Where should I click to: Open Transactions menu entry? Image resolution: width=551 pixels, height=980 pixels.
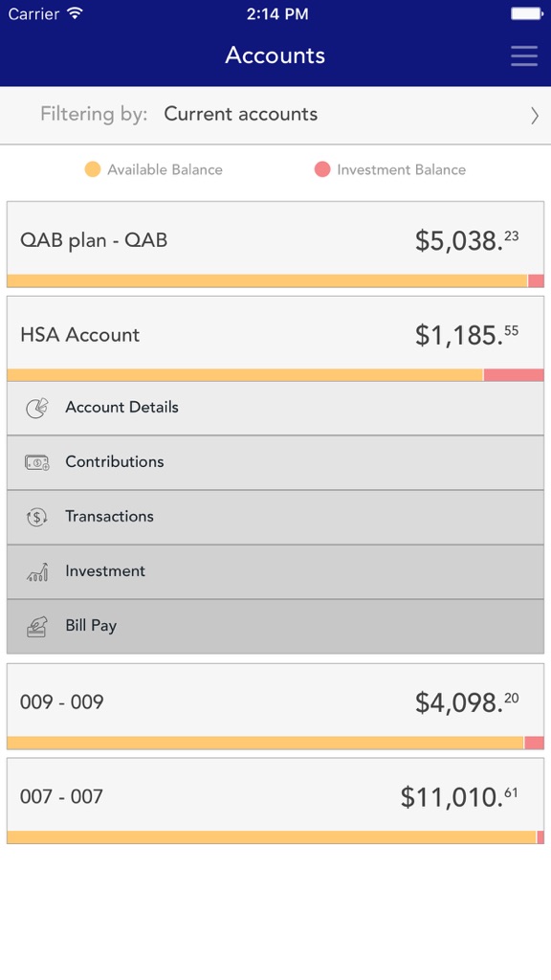click(275, 517)
